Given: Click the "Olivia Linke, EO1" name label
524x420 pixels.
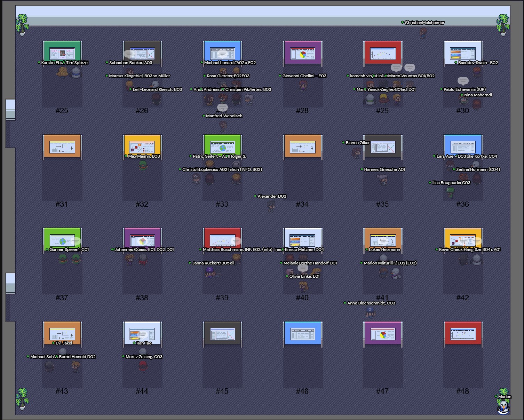Looking at the screenshot, I should coord(304,276).
